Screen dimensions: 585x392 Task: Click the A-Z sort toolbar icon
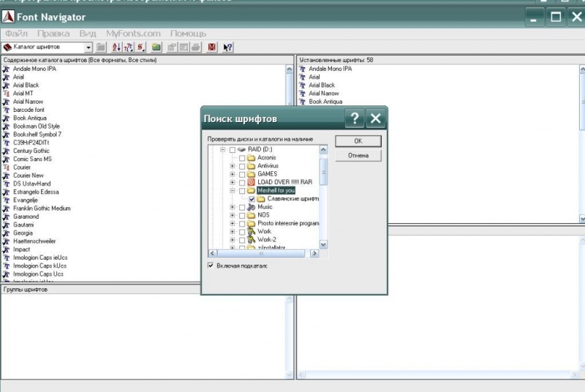[x=116, y=48]
